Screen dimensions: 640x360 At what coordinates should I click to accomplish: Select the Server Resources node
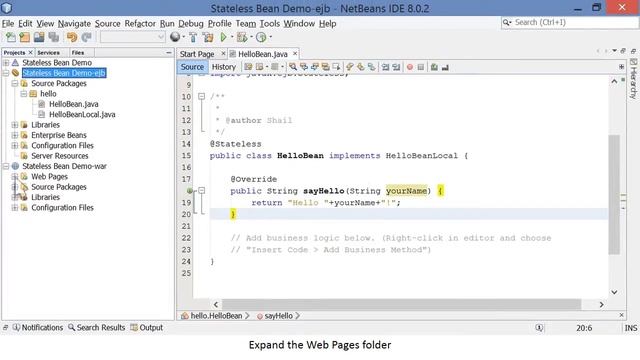(x=60, y=156)
